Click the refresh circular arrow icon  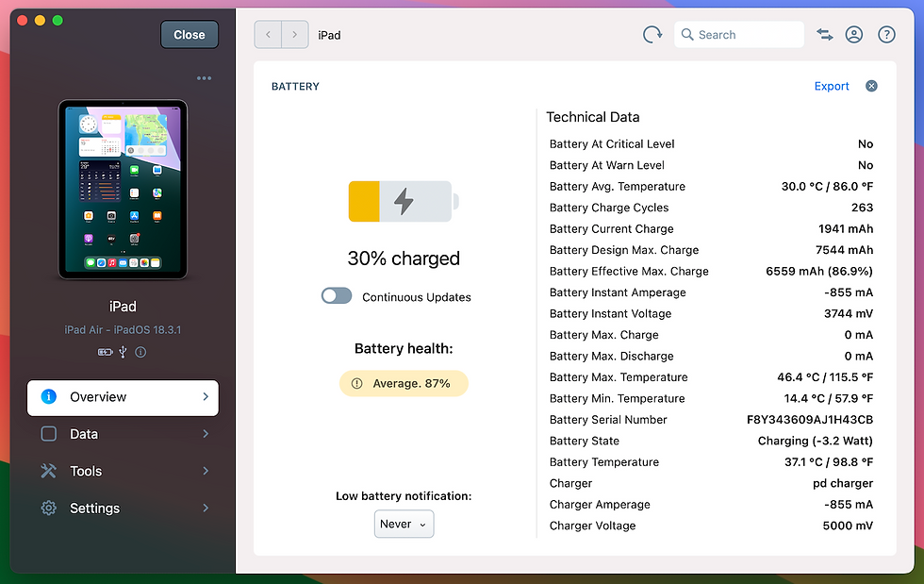[652, 35]
